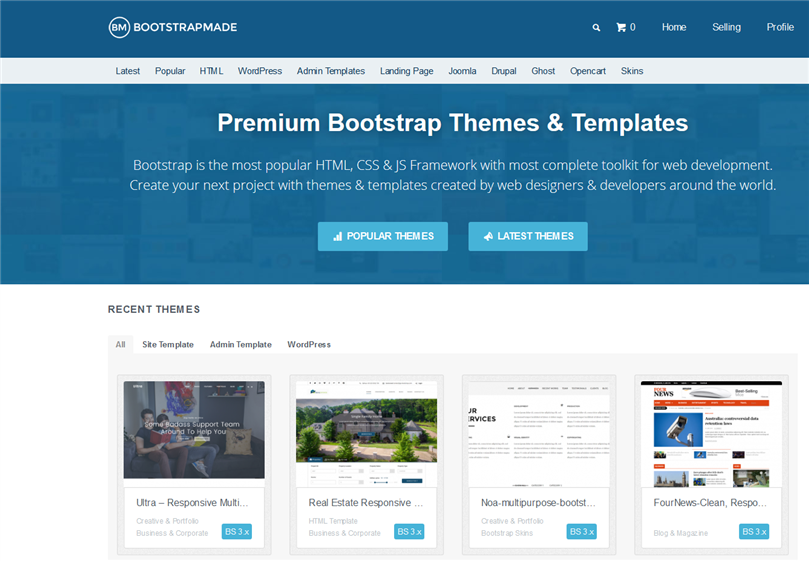Open the HTML category
809x561 pixels.
pos(212,71)
